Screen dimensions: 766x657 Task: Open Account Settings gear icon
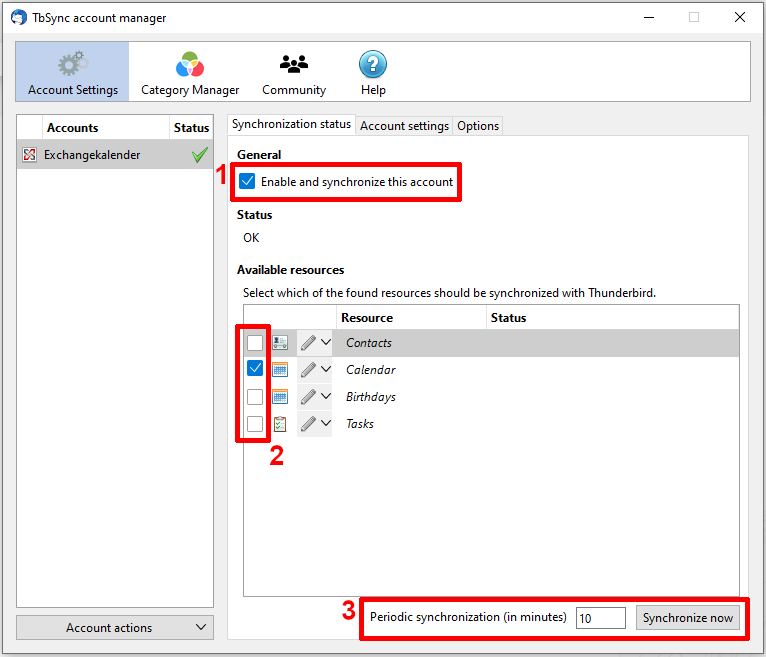pyautogui.click(x=73, y=64)
